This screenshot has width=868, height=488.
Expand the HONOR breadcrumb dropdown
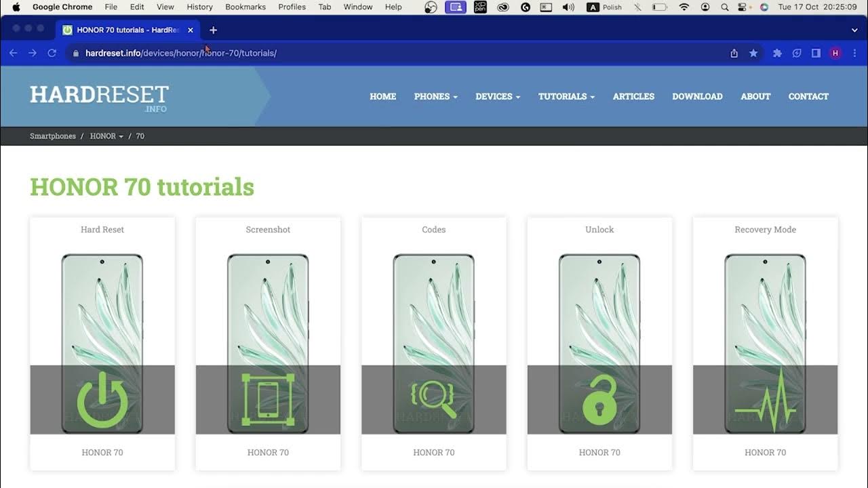(106, 136)
